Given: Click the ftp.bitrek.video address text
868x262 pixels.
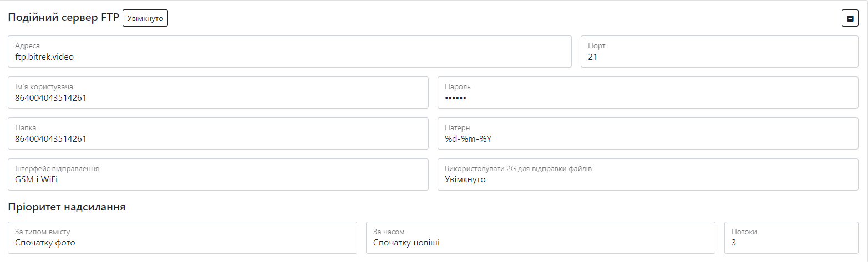Looking at the screenshot, I should 44,56.
